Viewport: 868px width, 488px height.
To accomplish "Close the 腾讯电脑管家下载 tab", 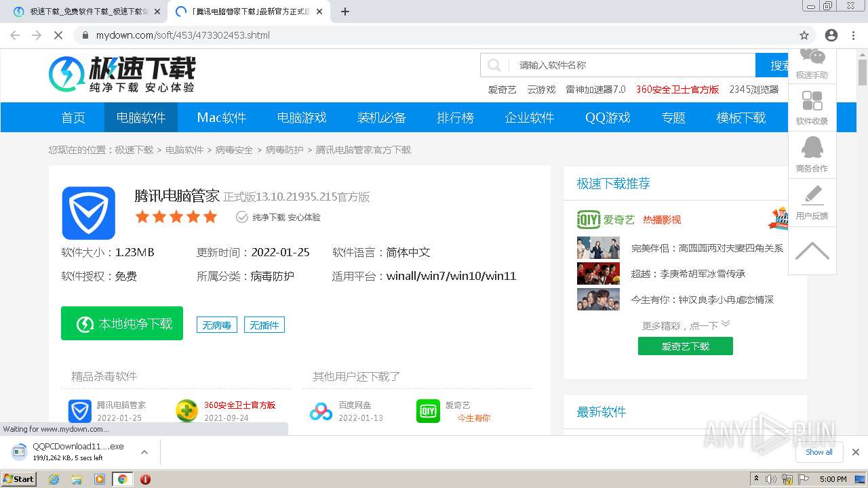I will click(319, 12).
